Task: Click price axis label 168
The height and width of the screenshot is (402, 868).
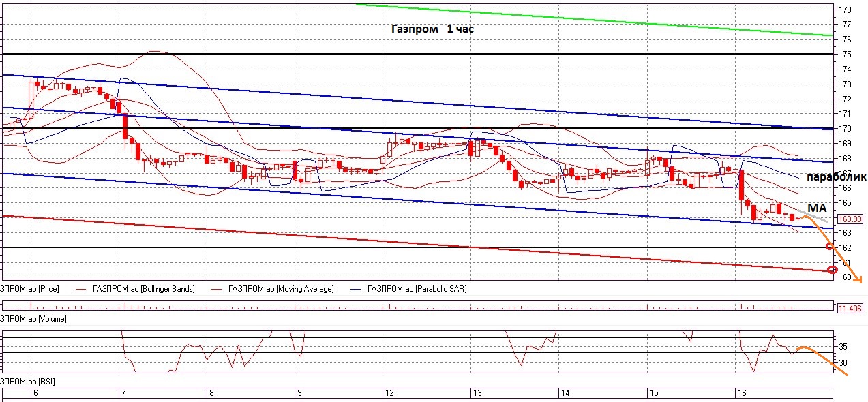Action: (844, 159)
